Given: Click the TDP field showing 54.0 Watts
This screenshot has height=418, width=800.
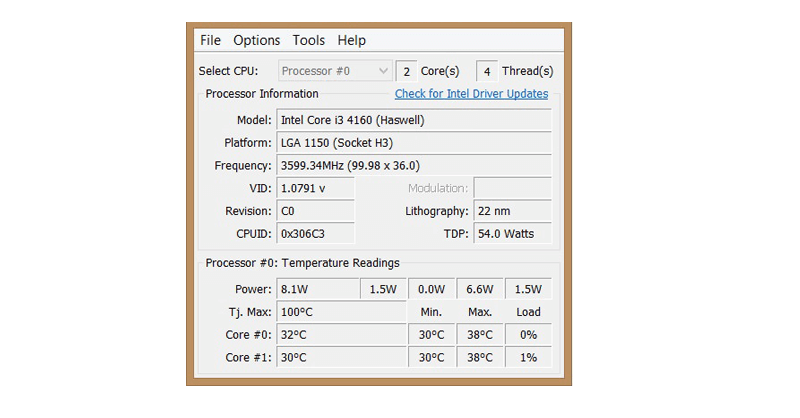Looking at the screenshot, I should [512, 234].
